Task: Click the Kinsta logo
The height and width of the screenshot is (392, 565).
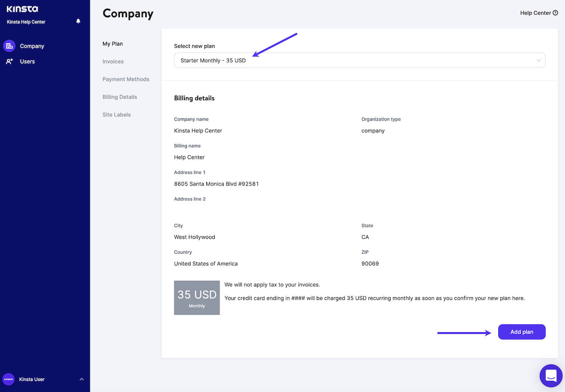Action: 22,9
